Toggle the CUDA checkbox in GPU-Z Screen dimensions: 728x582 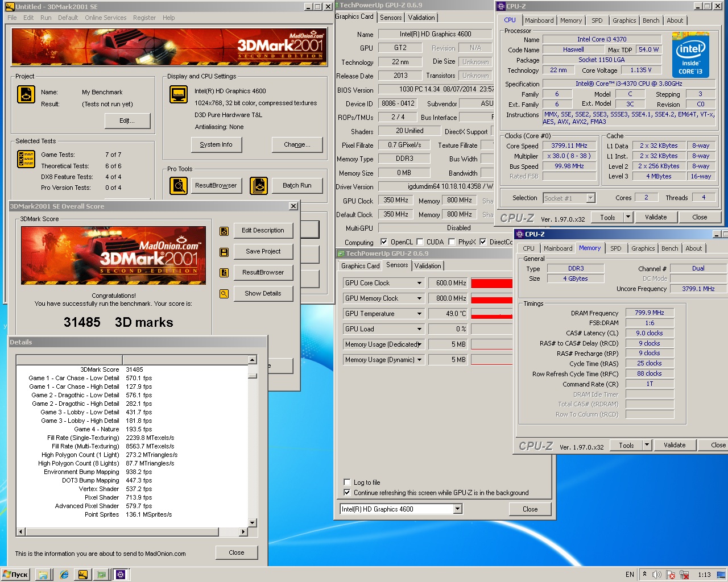click(420, 242)
